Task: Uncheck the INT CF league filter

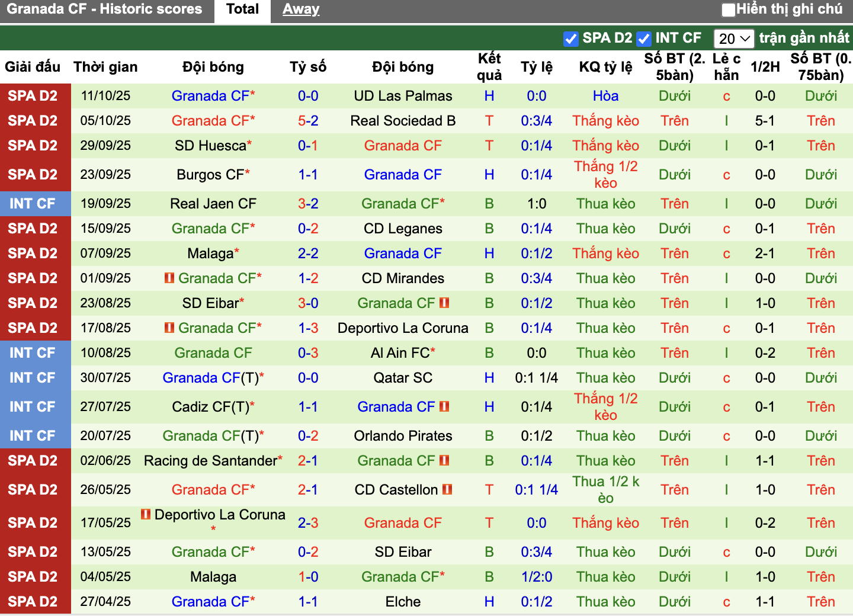Action: (644, 39)
